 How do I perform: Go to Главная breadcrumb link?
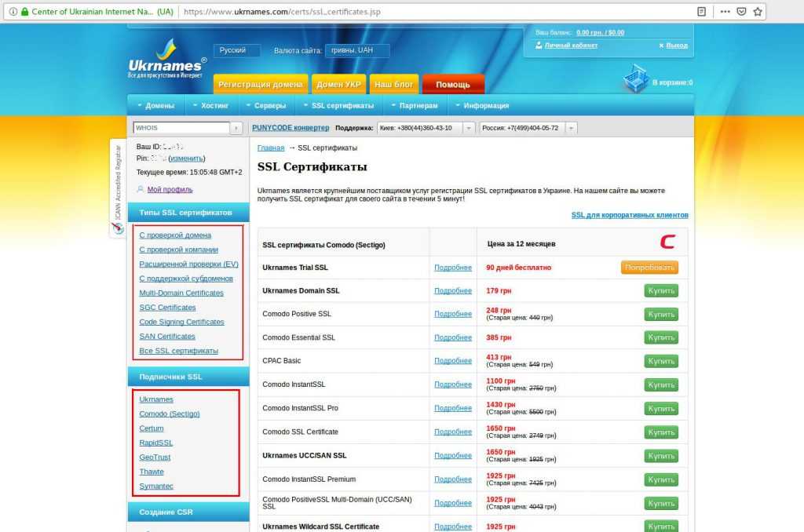[271, 148]
